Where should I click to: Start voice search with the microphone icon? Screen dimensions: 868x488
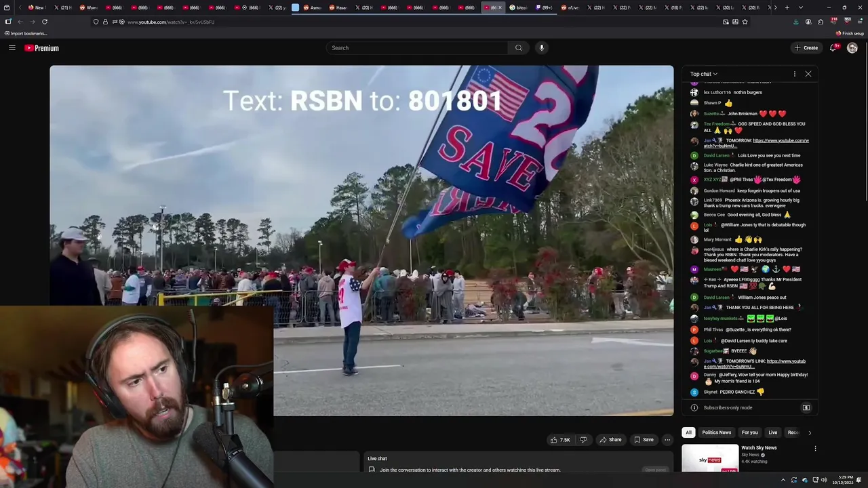[541, 47]
